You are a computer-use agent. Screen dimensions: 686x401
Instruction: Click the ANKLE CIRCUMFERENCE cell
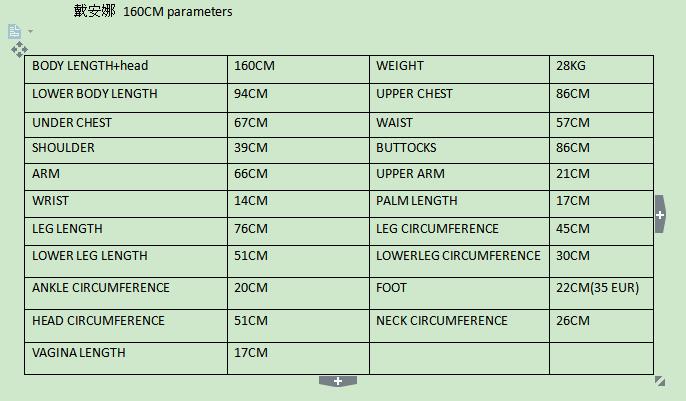(x=126, y=293)
